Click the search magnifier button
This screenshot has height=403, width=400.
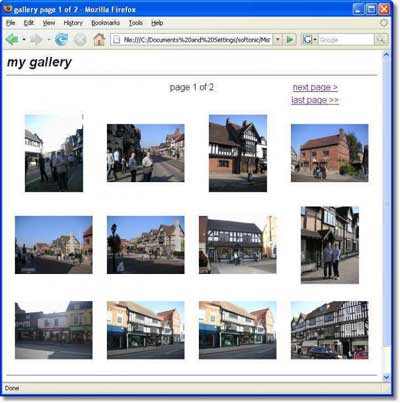(x=381, y=40)
